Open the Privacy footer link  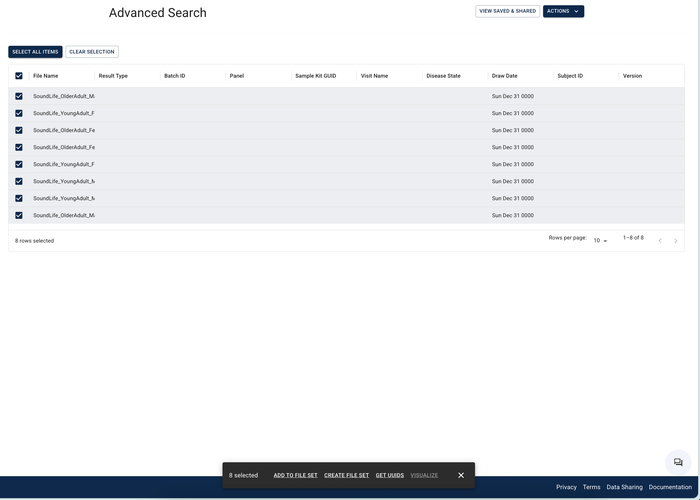tap(566, 487)
